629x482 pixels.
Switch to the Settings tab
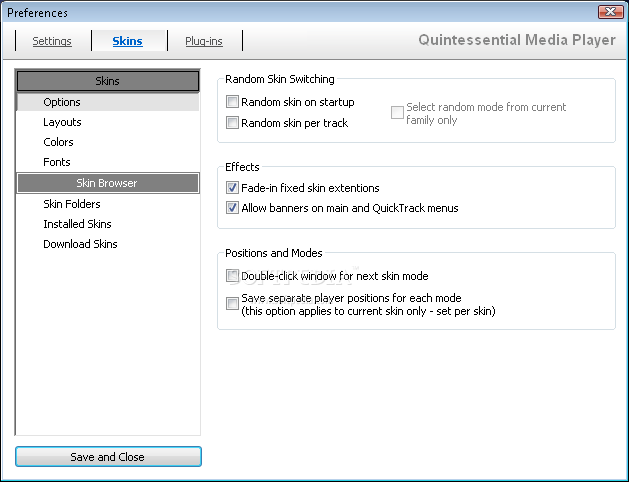point(52,41)
